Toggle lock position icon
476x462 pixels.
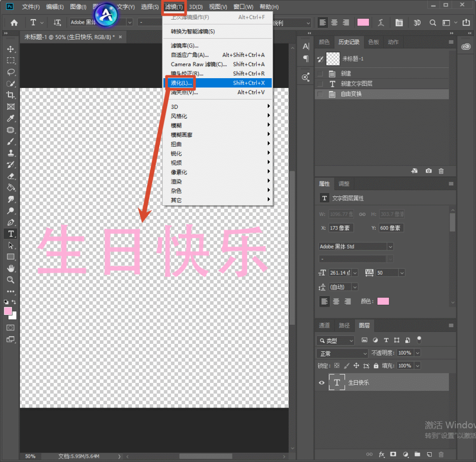coord(356,366)
